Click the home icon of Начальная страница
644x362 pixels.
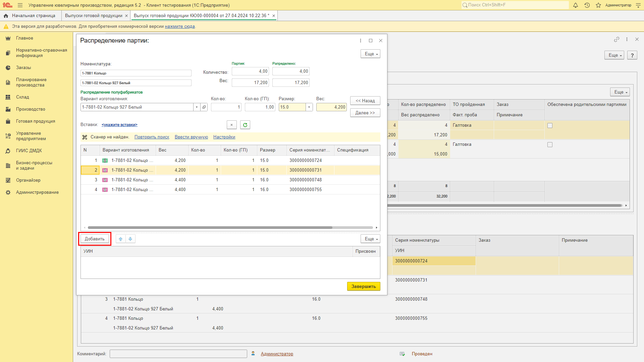(6, 16)
